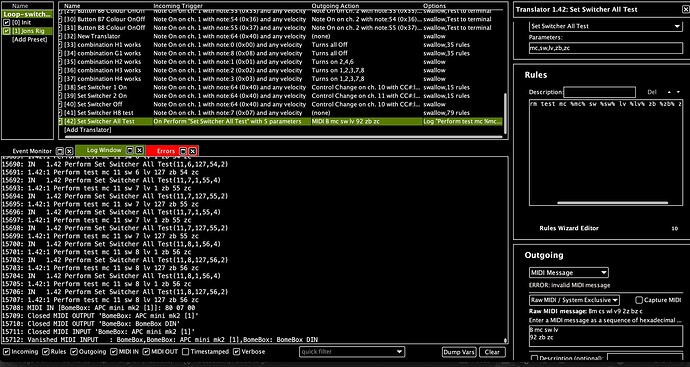Toggle the Rules log checkbox
Image resolution: width=690 pixels, height=367 pixels.
click(46, 352)
